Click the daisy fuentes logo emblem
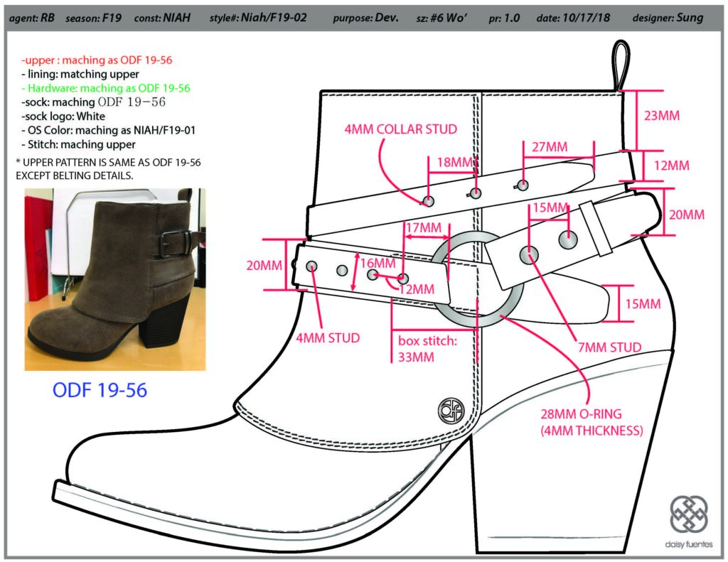This screenshot has width=728, height=562. click(689, 514)
